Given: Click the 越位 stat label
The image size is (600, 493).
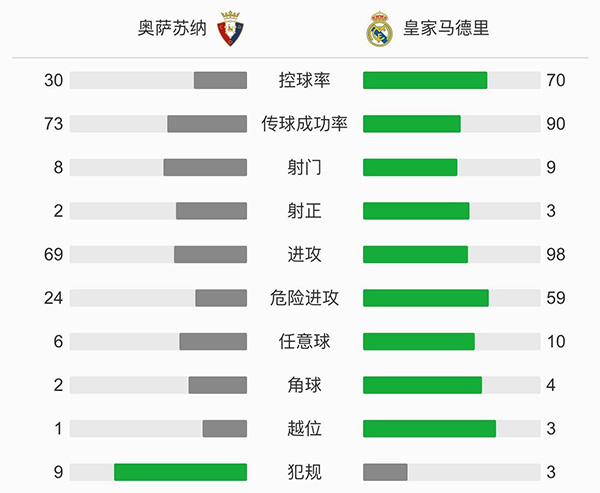Looking at the screenshot, I should (x=305, y=429).
